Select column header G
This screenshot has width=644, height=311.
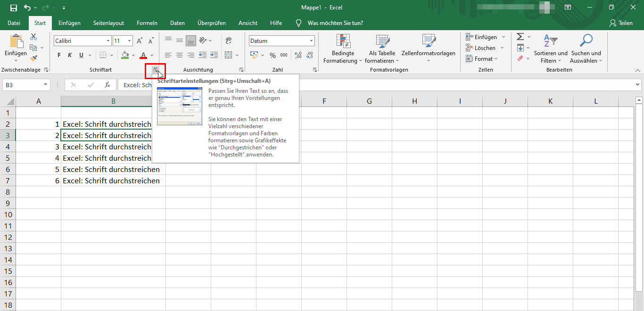[x=369, y=101]
